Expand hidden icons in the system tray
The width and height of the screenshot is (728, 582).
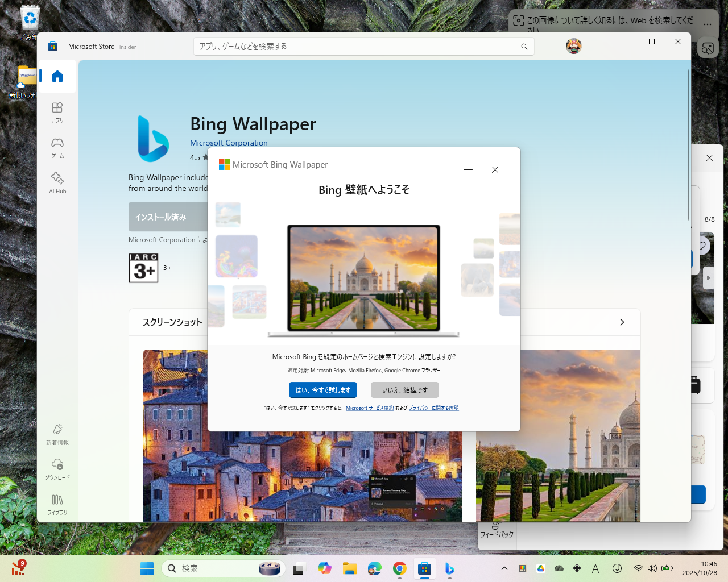pos(504,568)
